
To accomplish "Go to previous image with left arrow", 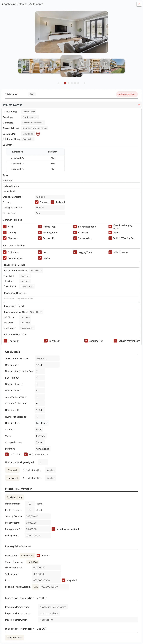I will pyautogui.click(x=59, y=83).
